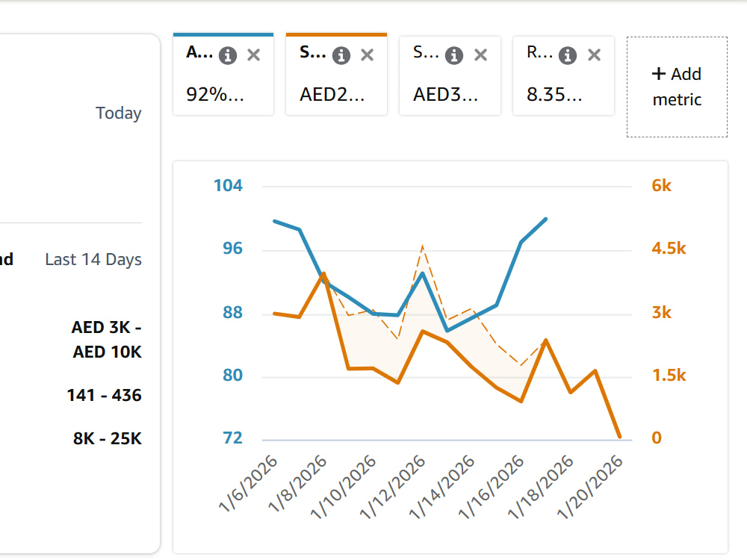Remove the AED3 metric card
The image size is (747, 560).
(x=480, y=55)
